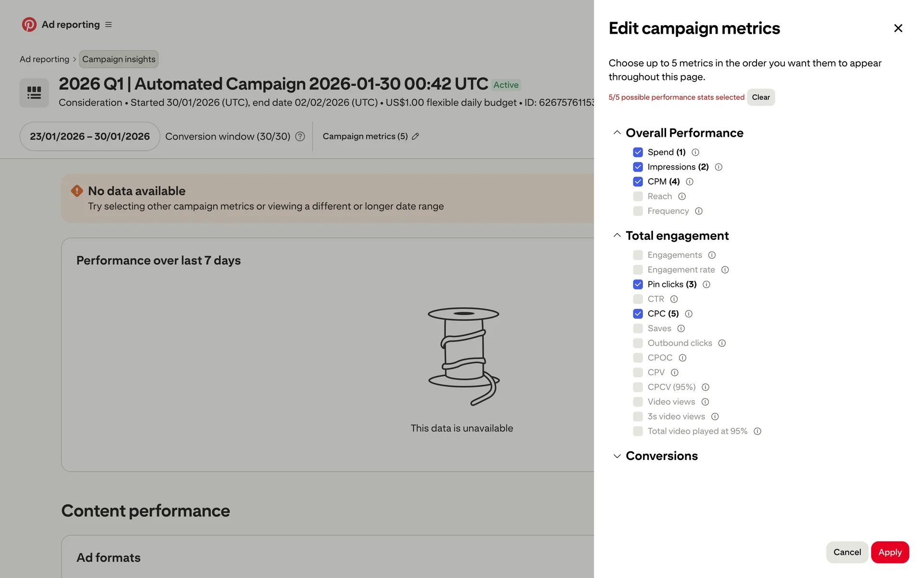Image resolution: width=924 pixels, height=578 pixels.
Task: Collapse the Overall Performance section
Action: pos(617,132)
